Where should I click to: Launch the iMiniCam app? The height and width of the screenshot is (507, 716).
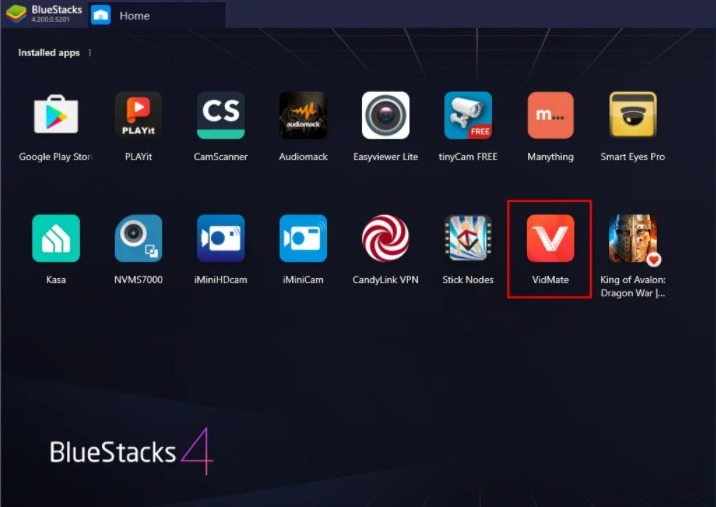tap(303, 238)
